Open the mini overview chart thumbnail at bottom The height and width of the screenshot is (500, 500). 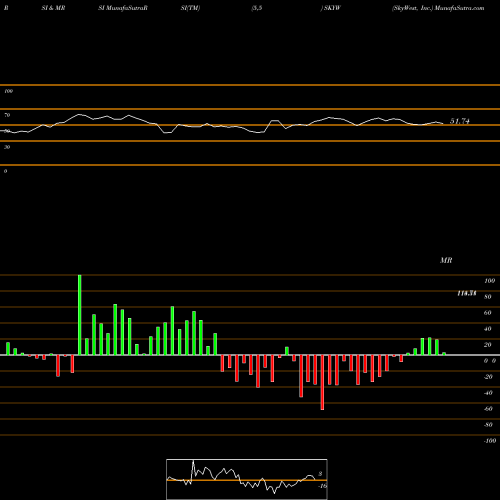(x=247, y=479)
